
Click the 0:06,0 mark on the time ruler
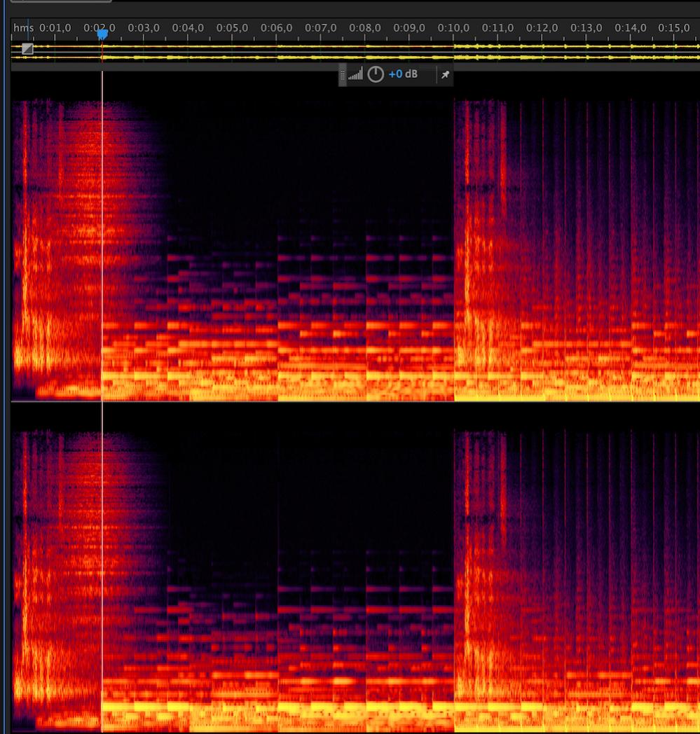(x=276, y=28)
